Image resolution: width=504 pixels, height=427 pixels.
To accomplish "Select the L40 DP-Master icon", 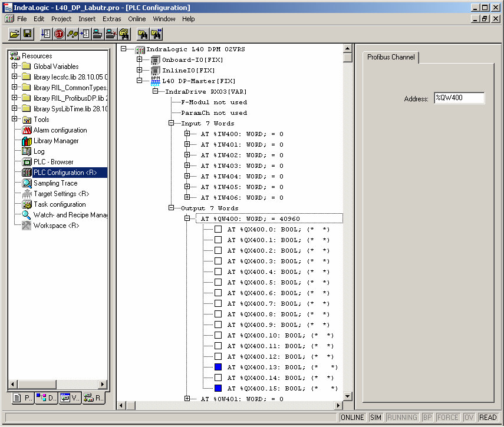I will click(155, 81).
